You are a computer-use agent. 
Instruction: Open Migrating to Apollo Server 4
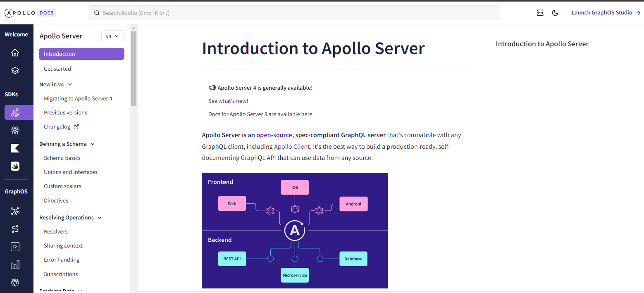click(x=78, y=98)
